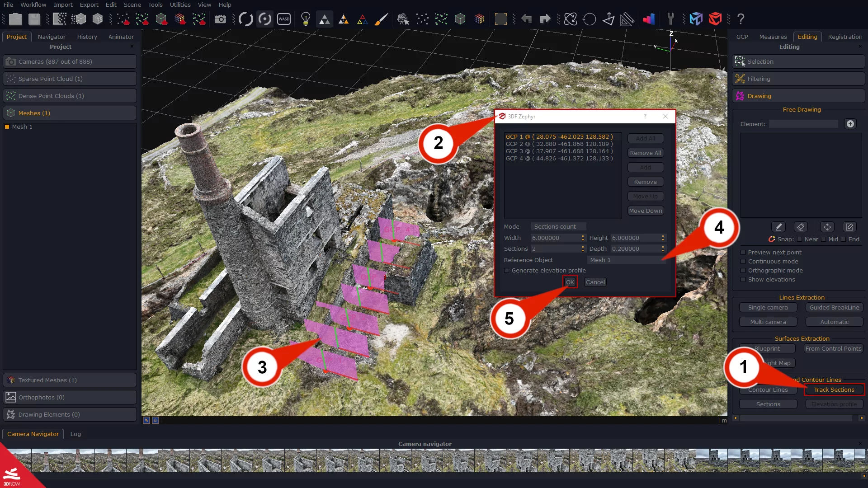
Task: Click OK in the 3DF Zephyr dialog
Action: tap(570, 282)
